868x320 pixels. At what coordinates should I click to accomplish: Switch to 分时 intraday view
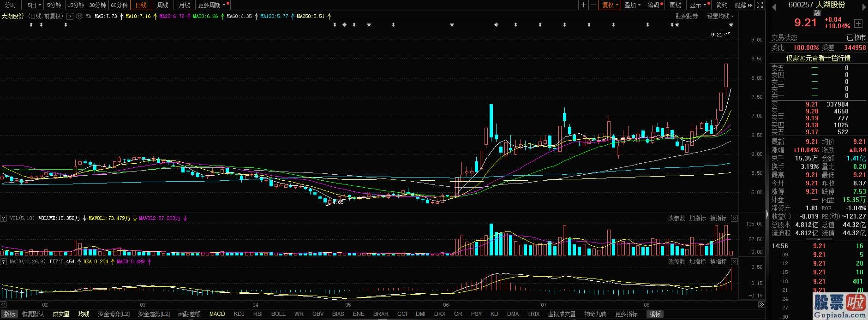[x=10, y=5]
